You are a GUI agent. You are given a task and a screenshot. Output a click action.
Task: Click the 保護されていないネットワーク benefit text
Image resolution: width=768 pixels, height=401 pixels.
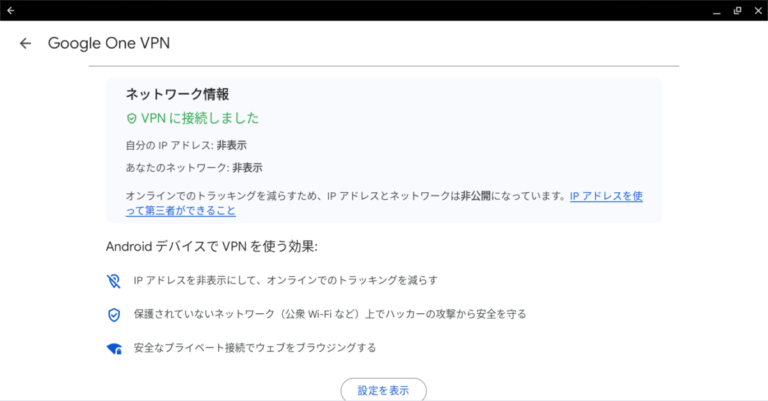point(330,314)
